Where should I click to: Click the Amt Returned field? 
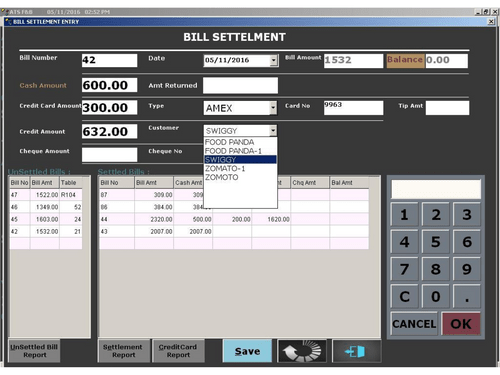coord(240,85)
